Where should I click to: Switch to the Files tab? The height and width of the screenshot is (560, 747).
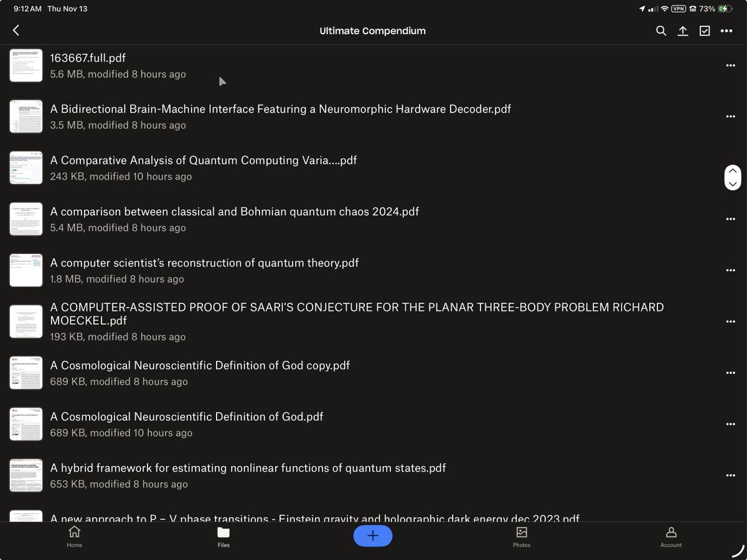point(223,537)
